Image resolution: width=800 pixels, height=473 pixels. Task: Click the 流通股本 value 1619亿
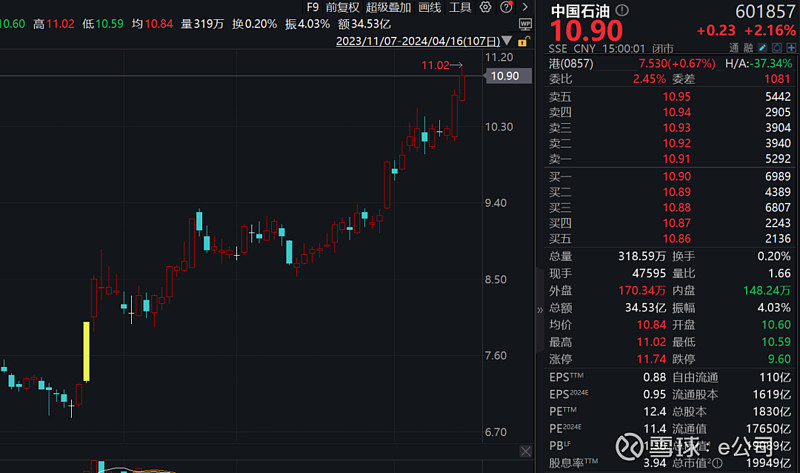point(772,394)
